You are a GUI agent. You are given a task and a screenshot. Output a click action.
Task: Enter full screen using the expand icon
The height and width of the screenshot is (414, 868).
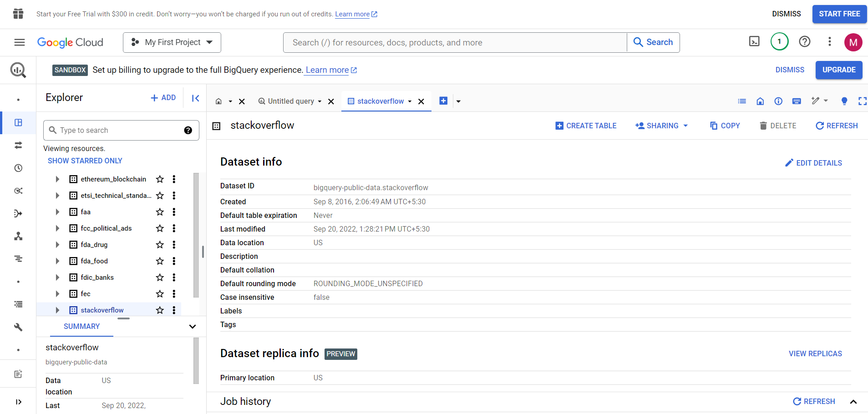862,101
